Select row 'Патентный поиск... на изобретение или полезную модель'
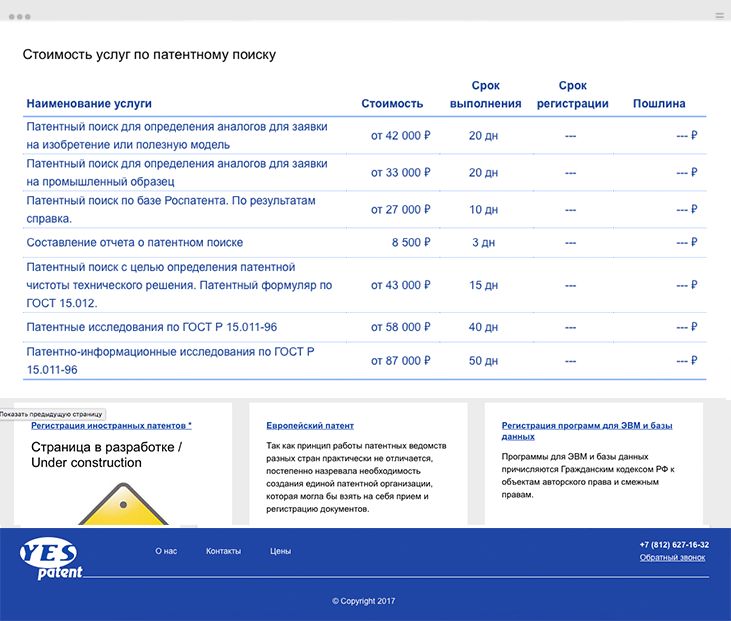Screen dimensions: 731x621 [365, 136]
